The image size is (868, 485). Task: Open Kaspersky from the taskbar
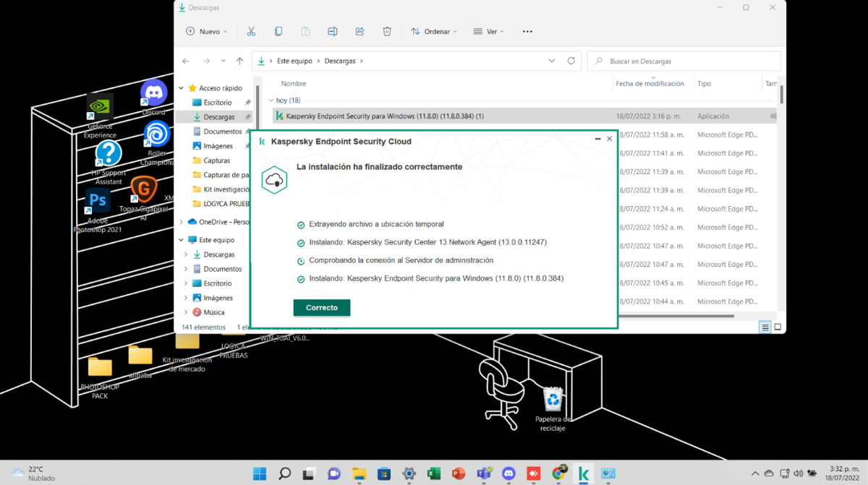583,473
